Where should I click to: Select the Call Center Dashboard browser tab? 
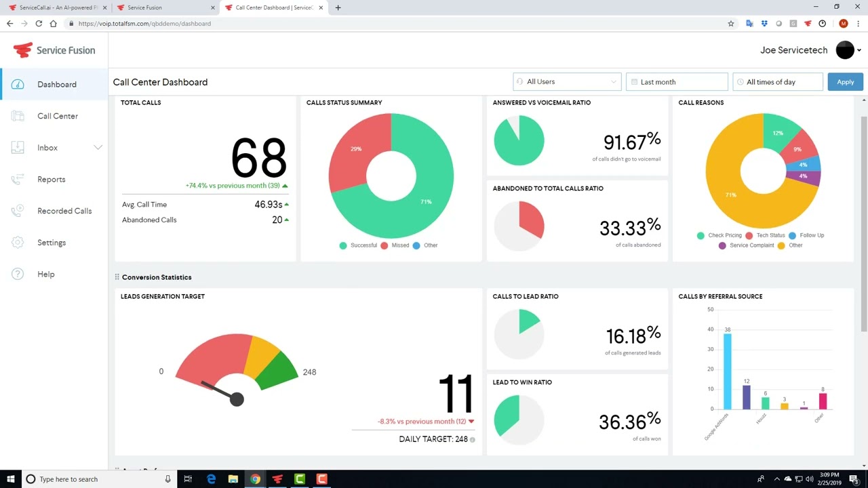275,7
